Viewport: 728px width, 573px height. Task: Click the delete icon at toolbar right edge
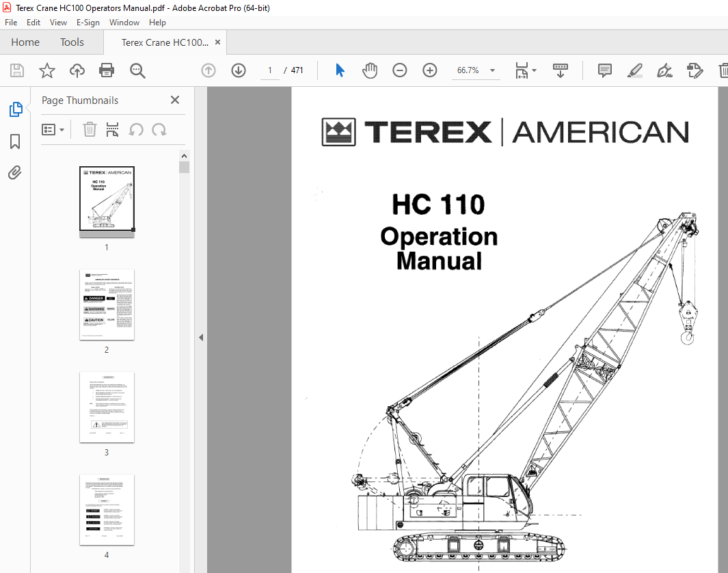tap(723, 70)
